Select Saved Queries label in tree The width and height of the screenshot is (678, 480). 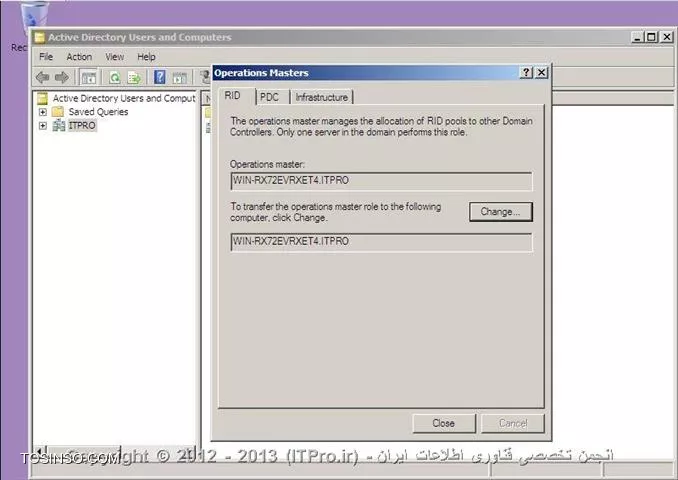pos(98,112)
